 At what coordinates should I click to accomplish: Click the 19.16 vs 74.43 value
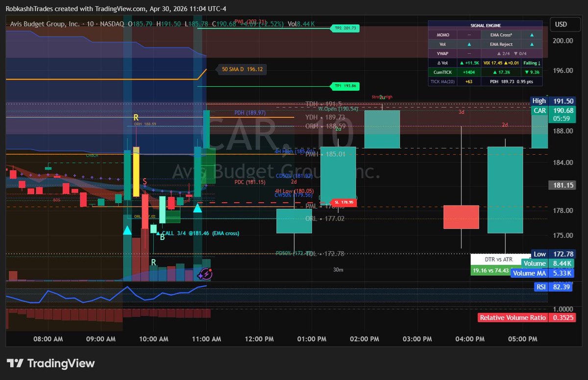[490, 270]
